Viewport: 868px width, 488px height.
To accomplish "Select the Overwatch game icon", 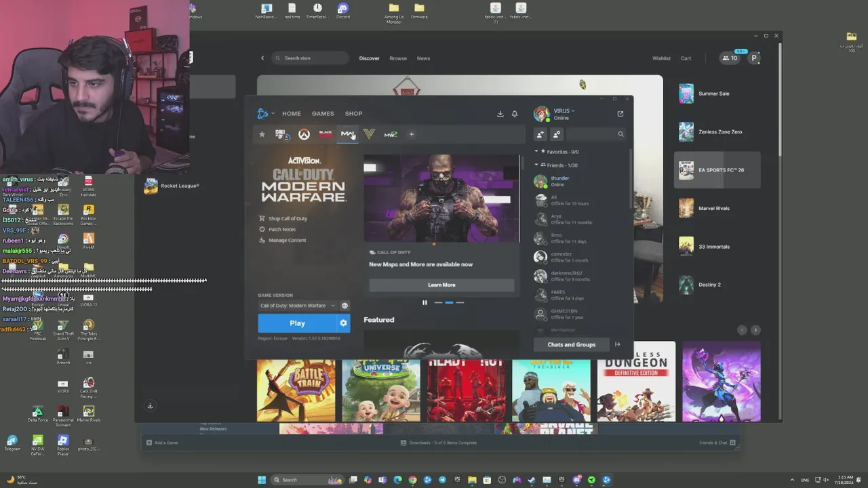I will click(304, 134).
